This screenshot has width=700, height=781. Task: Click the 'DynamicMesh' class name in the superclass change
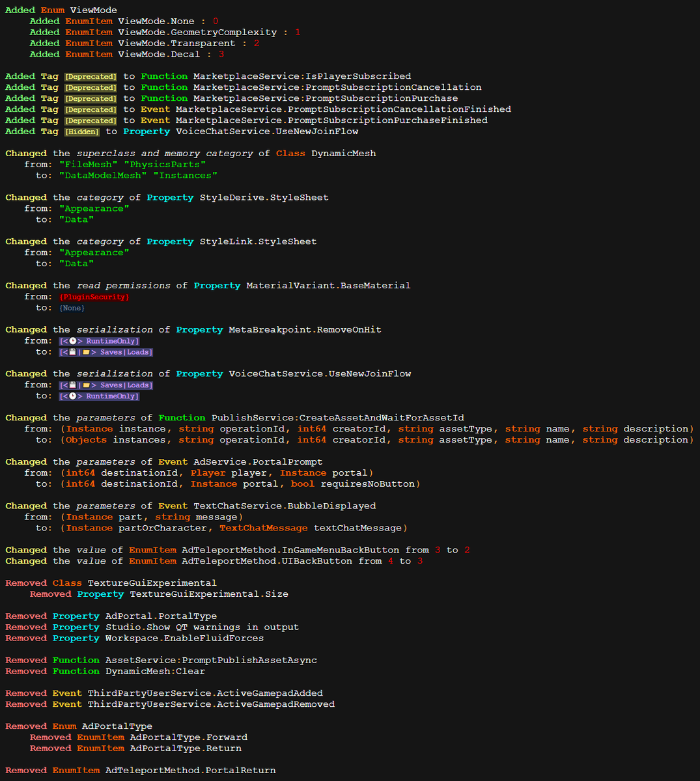pos(344,154)
